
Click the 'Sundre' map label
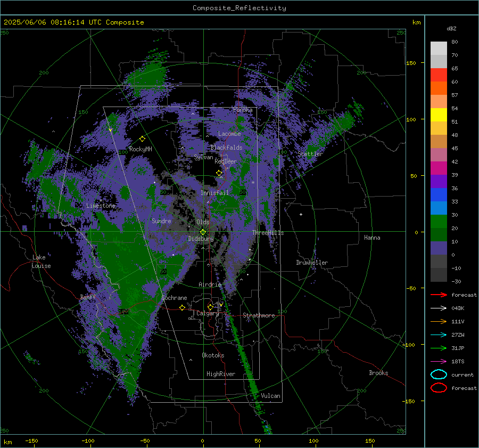click(161, 221)
